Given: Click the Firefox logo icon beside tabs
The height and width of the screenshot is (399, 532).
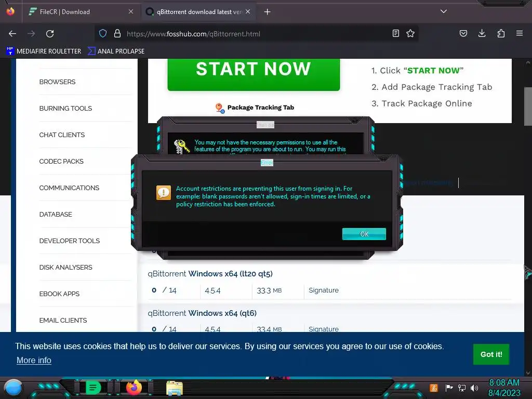Looking at the screenshot, I should pyautogui.click(x=10, y=11).
